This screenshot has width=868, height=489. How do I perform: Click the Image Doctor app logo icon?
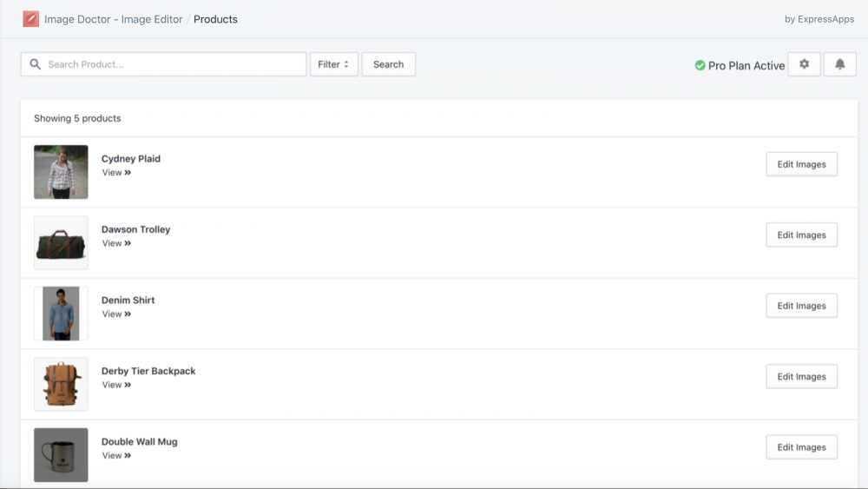tap(31, 19)
